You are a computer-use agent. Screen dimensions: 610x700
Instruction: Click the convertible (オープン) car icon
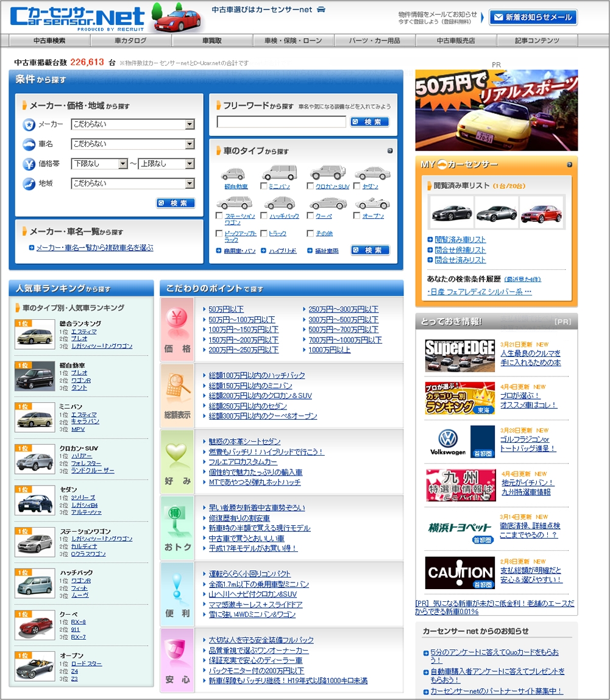373,203
